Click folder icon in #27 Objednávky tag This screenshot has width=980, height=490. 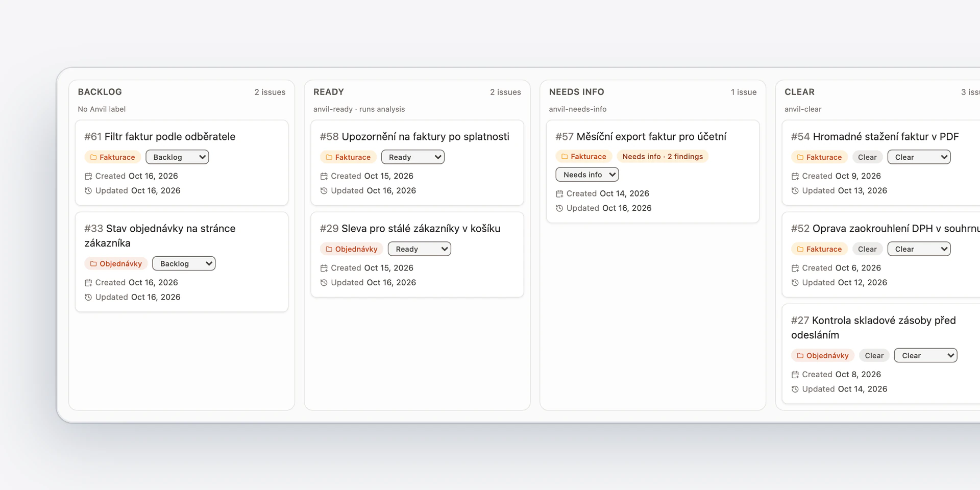coord(800,356)
